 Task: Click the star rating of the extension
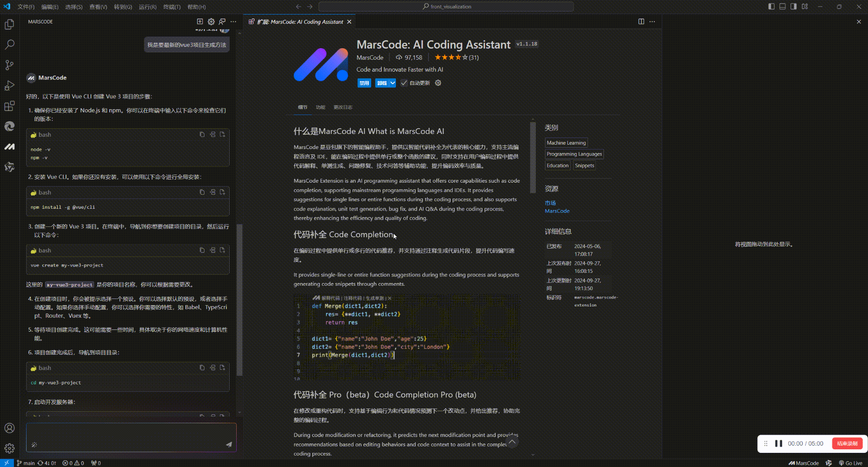click(456, 57)
